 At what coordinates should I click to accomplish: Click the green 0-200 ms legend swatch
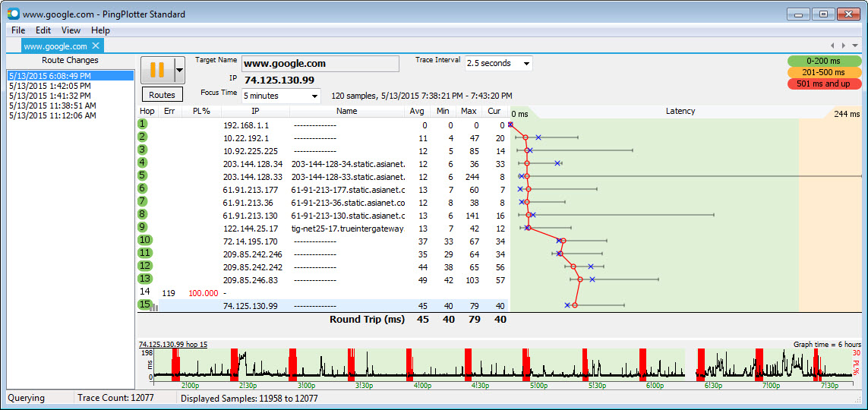825,61
